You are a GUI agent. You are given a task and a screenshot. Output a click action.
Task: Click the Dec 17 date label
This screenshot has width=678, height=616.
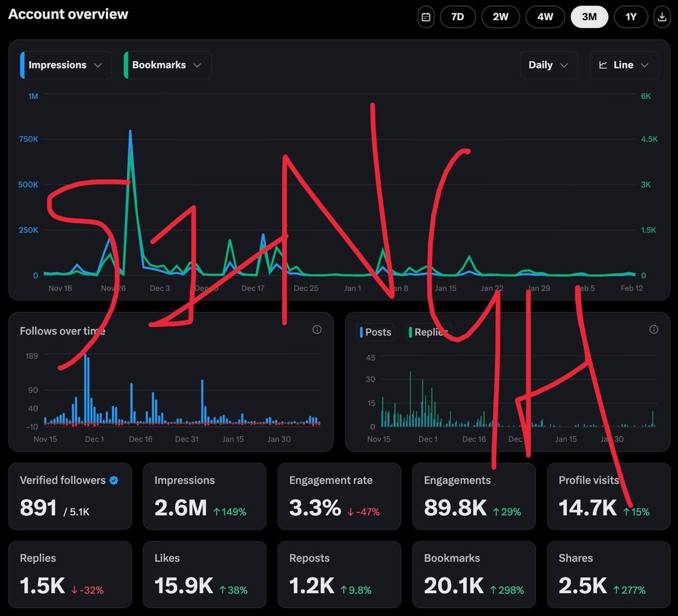coord(253,288)
